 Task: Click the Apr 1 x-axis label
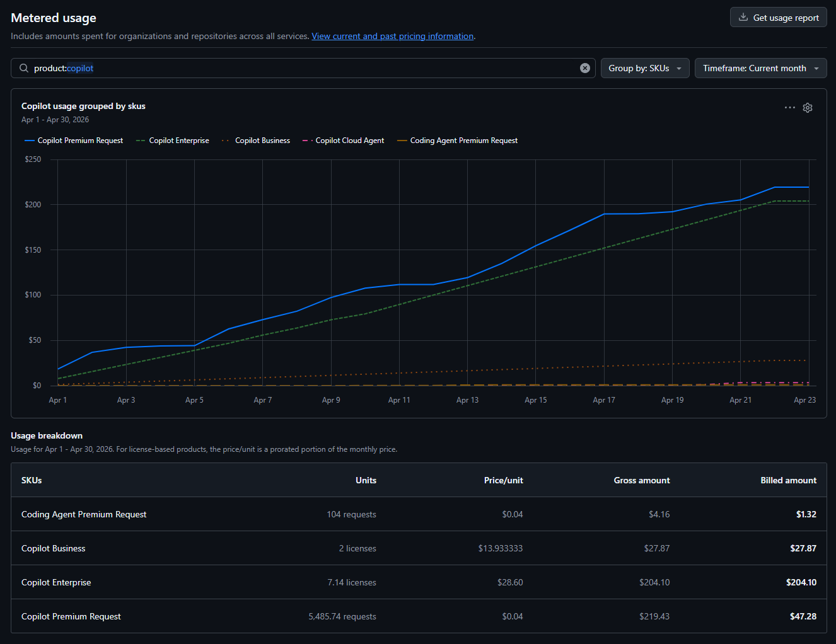[58, 400]
